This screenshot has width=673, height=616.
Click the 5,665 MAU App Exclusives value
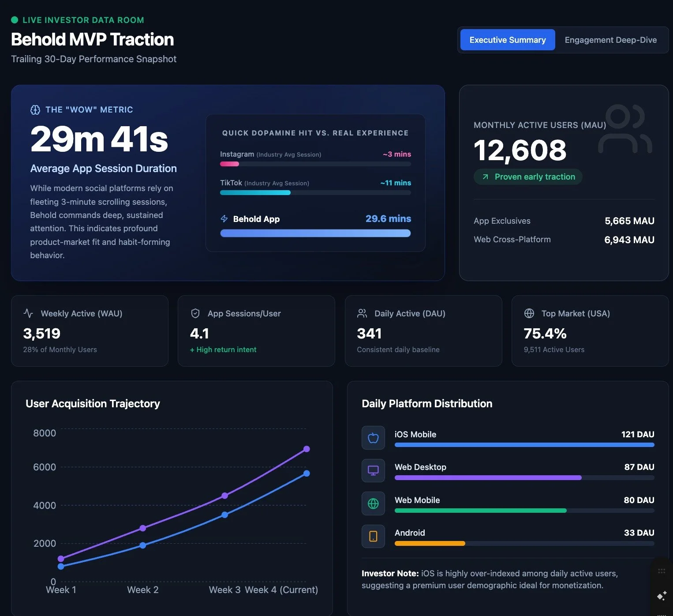pyautogui.click(x=629, y=221)
